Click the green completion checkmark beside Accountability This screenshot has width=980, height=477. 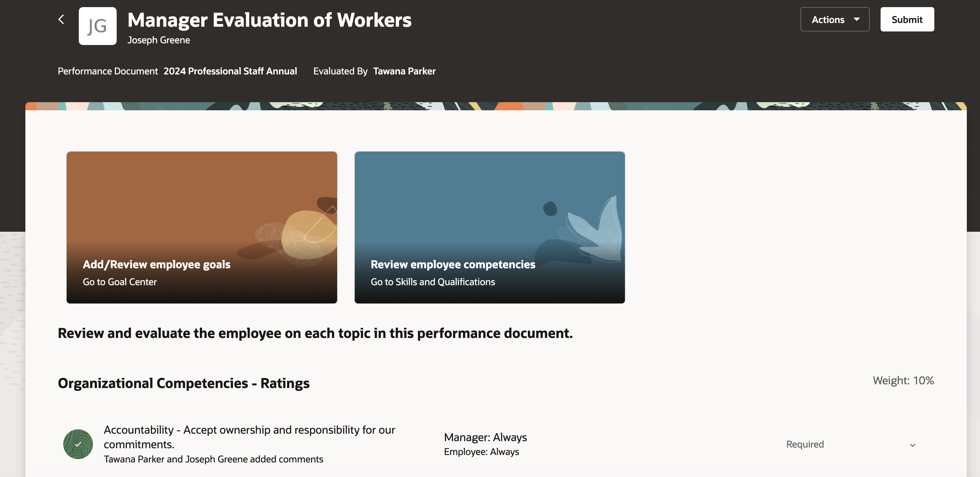tap(78, 444)
